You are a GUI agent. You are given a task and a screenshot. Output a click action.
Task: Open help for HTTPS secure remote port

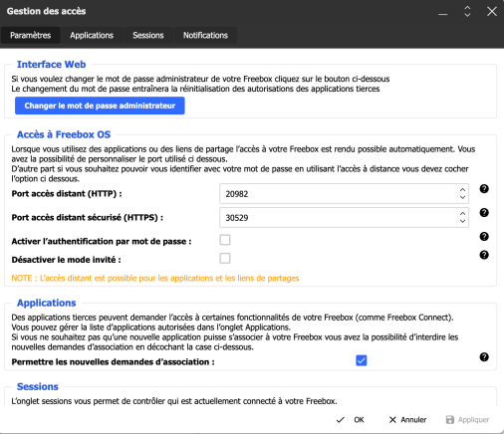[x=484, y=213]
